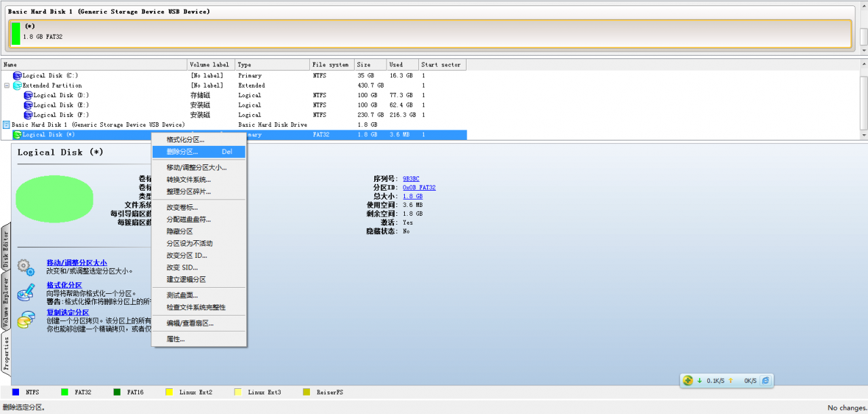Click the Logical Disk (C:) drive icon
This screenshot has width=868, height=414.
click(x=18, y=76)
